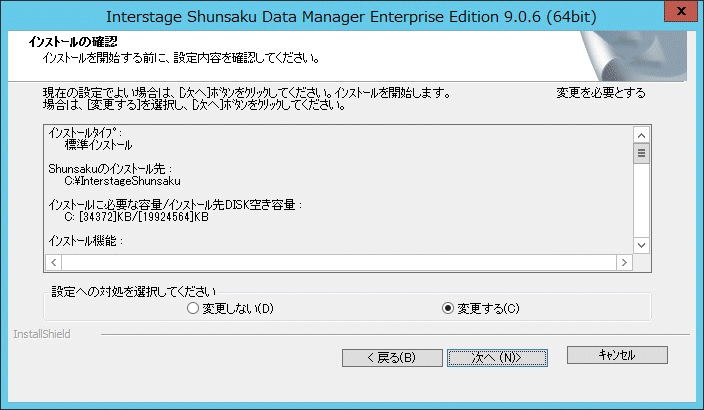Click the horizontal scrollbar track
Image resolution: width=704 pixels, height=410 pixels.
coord(339,262)
